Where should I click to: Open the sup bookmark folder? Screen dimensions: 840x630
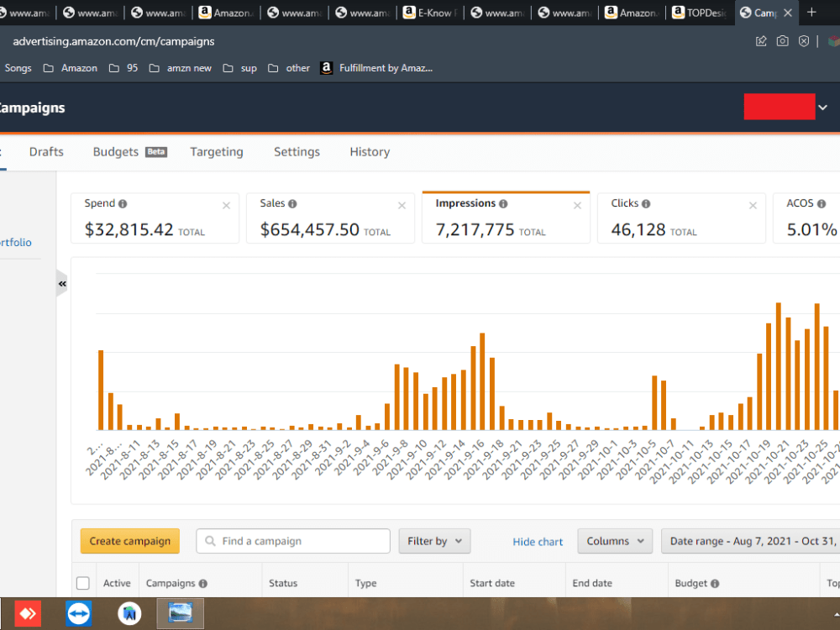(x=240, y=68)
